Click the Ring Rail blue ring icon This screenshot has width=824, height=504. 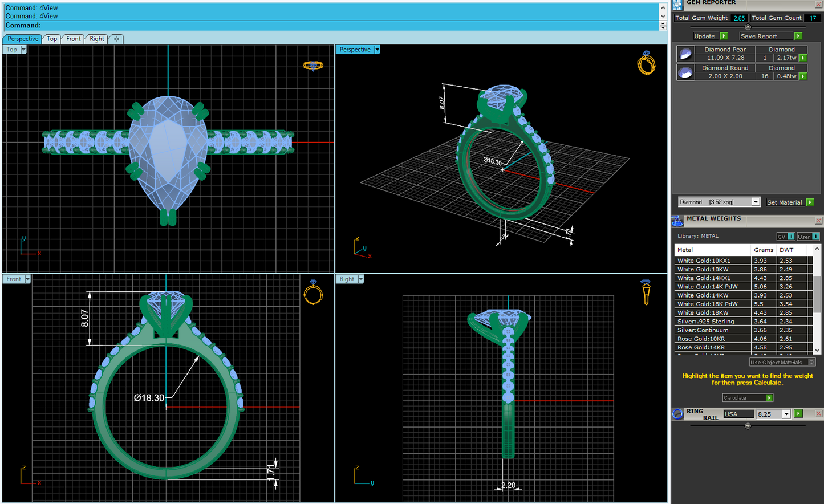(677, 414)
